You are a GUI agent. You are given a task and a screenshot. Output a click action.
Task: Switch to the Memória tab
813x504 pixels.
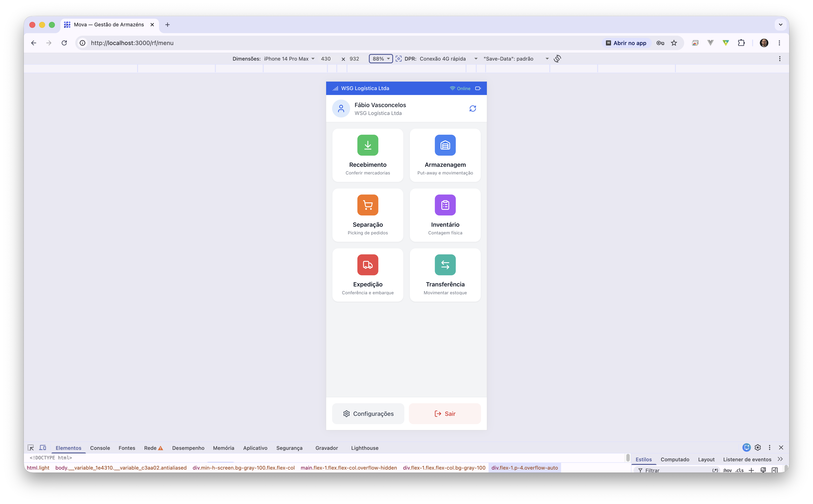pos(223,448)
